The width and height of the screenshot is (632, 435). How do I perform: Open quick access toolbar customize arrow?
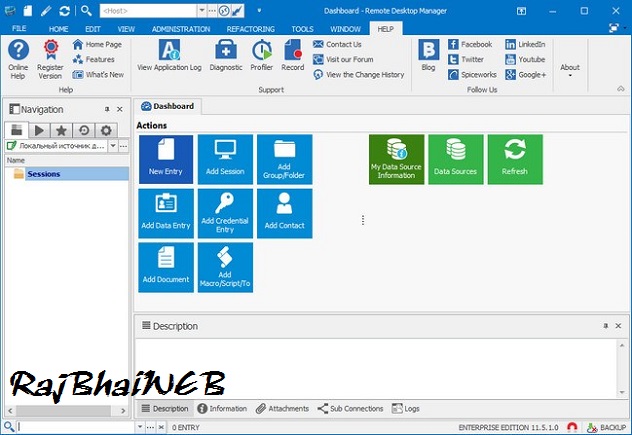point(259,10)
